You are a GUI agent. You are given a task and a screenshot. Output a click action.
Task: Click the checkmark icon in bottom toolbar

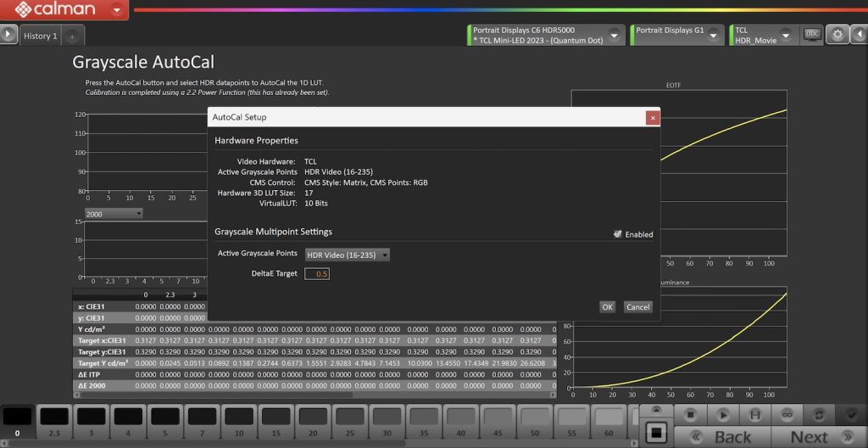coord(851,413)
